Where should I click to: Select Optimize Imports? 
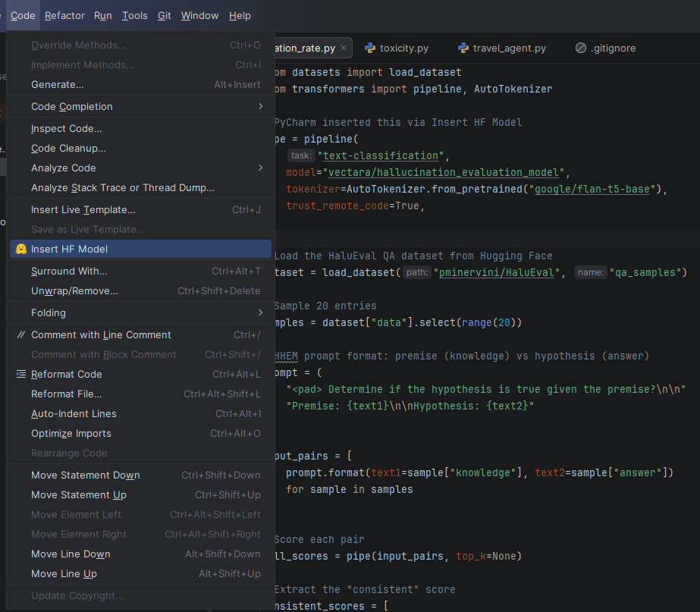click(x=140, y=433)
